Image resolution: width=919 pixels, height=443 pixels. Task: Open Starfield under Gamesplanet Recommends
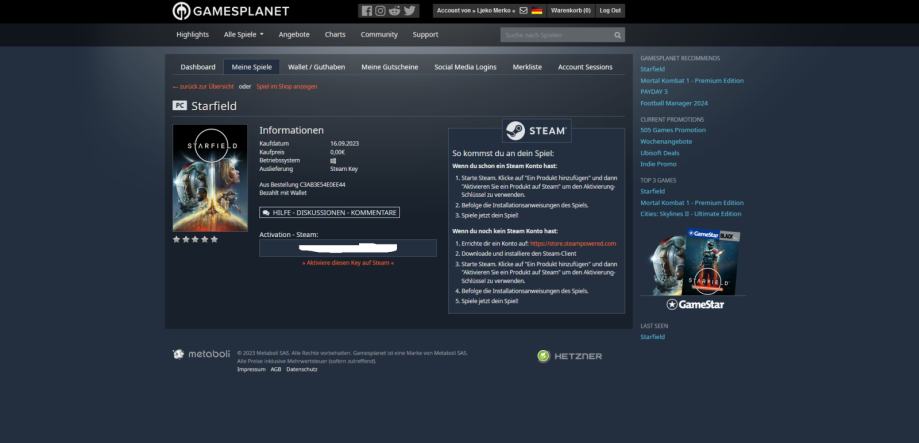(652, 69)
